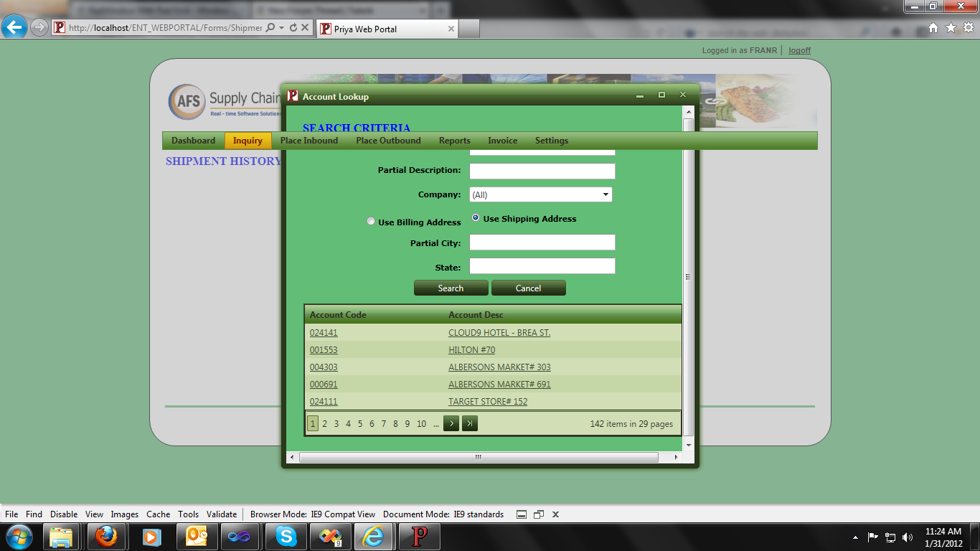Screen dimensions: 980x551
Task: Open the Reports menu
Action: click(455, 141)
